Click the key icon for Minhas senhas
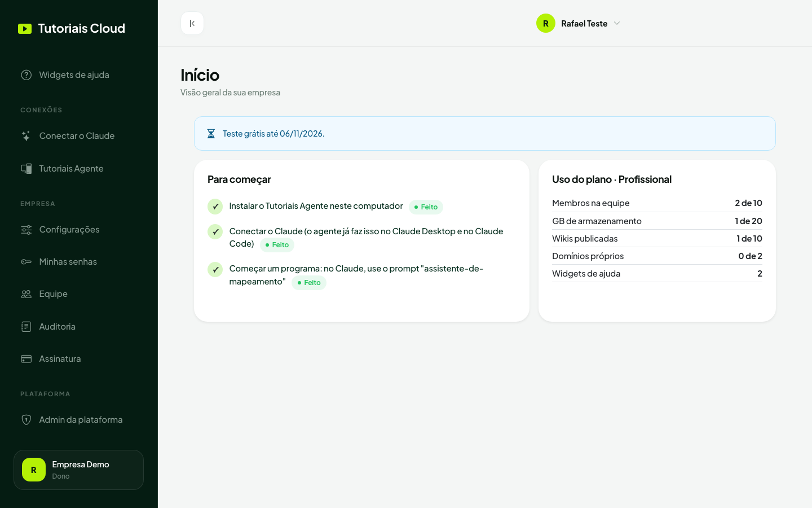This screenshot has width=812, height=508. pos(26,262)
